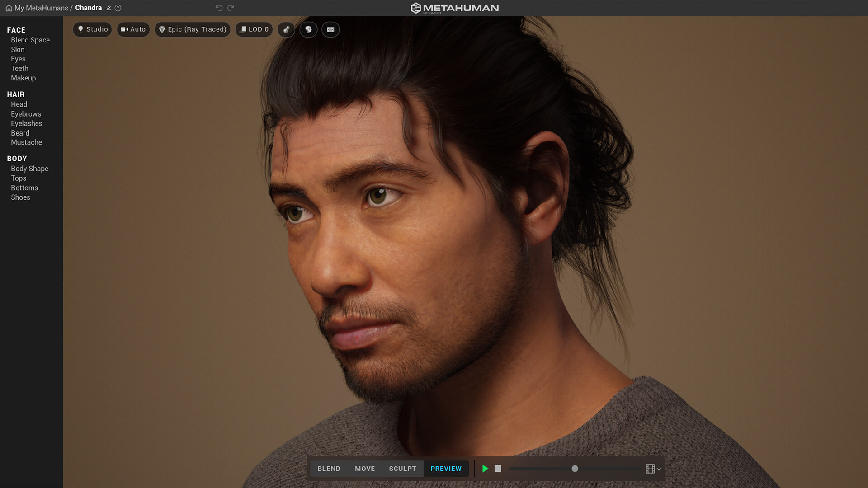Open the keyboard hotkeys reference icon
This screenshot has width=868, height=488.
coord(330,29)
